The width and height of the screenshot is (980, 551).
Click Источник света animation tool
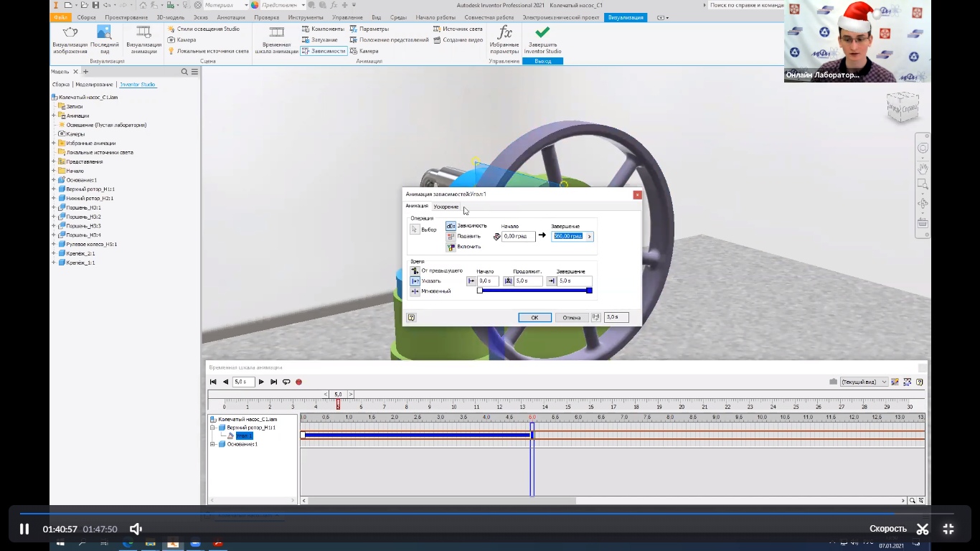point(458,29)
